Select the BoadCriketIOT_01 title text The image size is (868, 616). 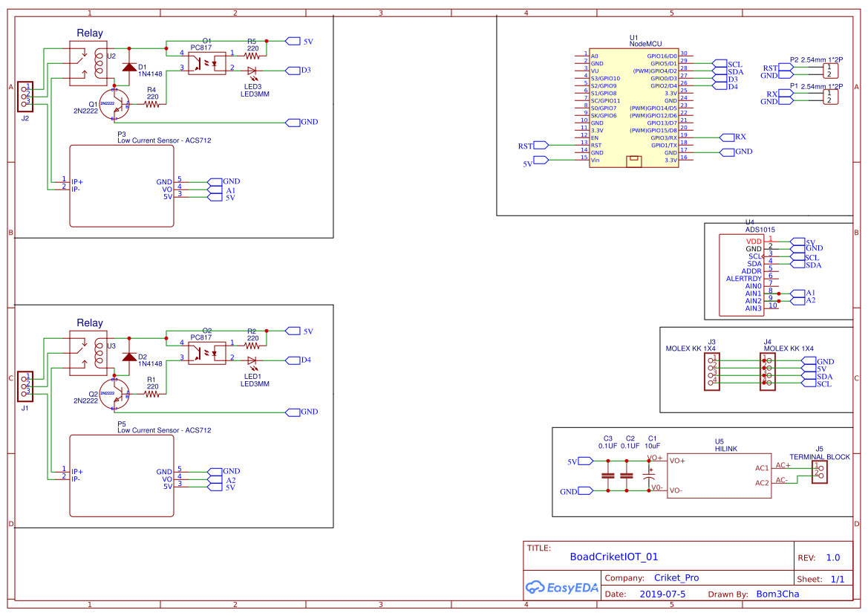pyautogui.click(x=613, y=557)
